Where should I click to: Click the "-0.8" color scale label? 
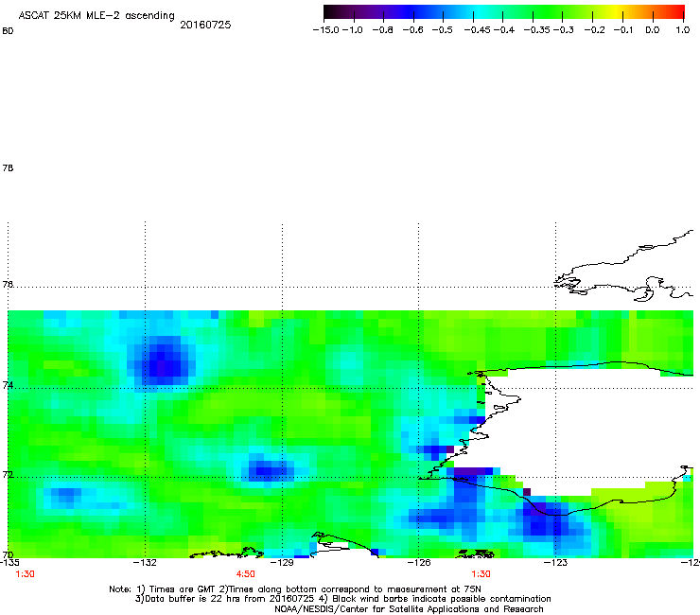pyautogui.click(x=382, y=30)
